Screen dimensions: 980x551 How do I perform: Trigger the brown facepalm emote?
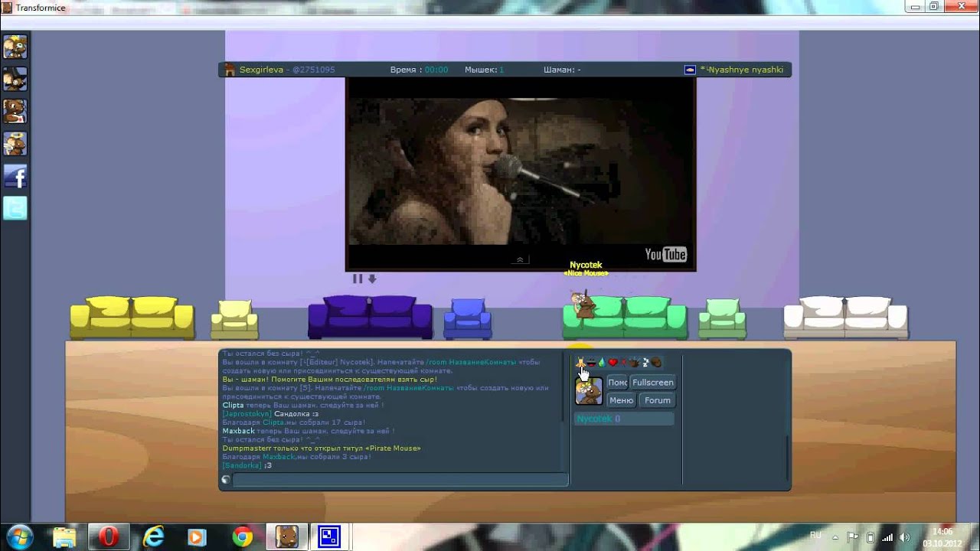tap(656, 362)
